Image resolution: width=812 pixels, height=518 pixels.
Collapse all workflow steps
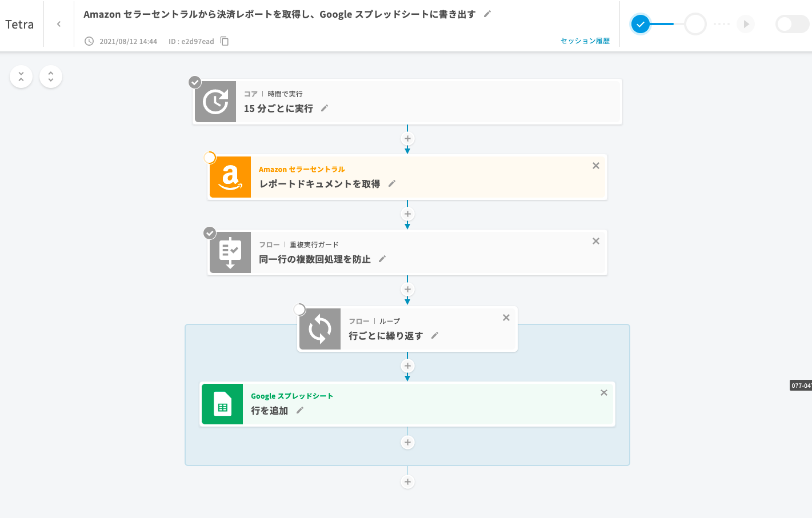coord(21,77)
